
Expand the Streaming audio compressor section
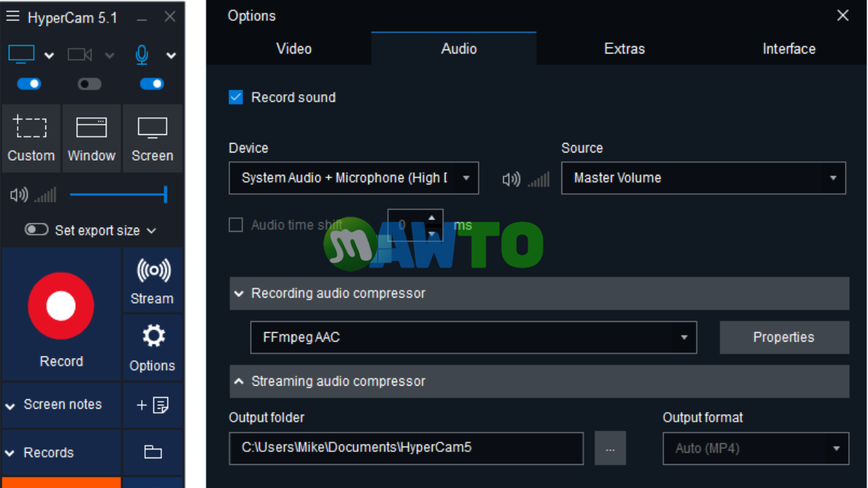click(539, 381)
